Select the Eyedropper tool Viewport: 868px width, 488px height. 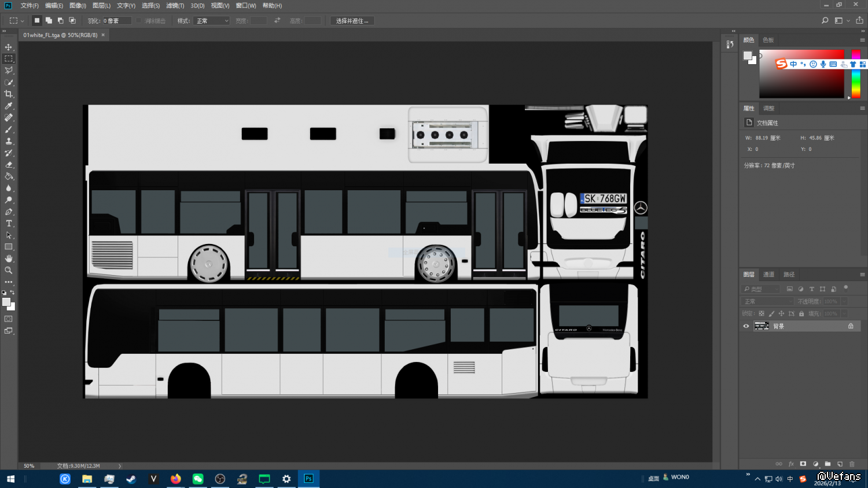coord(9,106)
